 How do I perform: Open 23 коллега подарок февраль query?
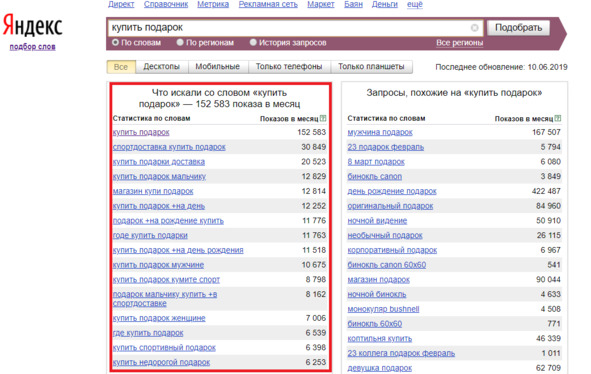(x=401, y=353)
